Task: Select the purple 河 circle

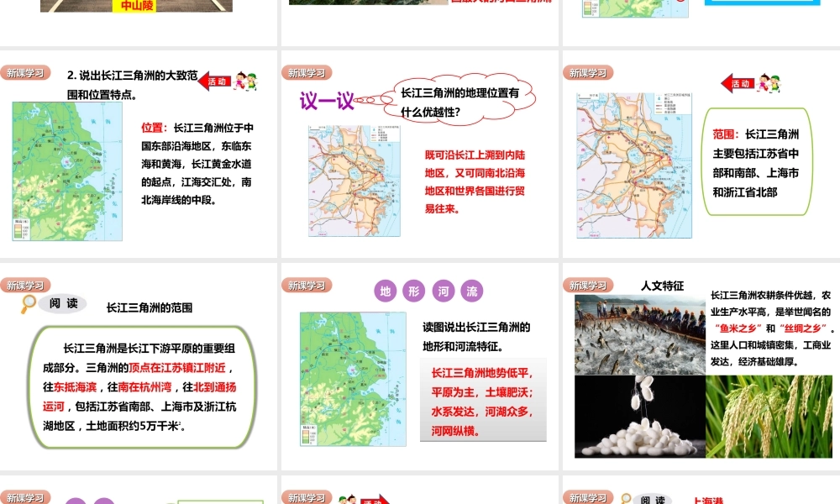Action: [443, 291]
